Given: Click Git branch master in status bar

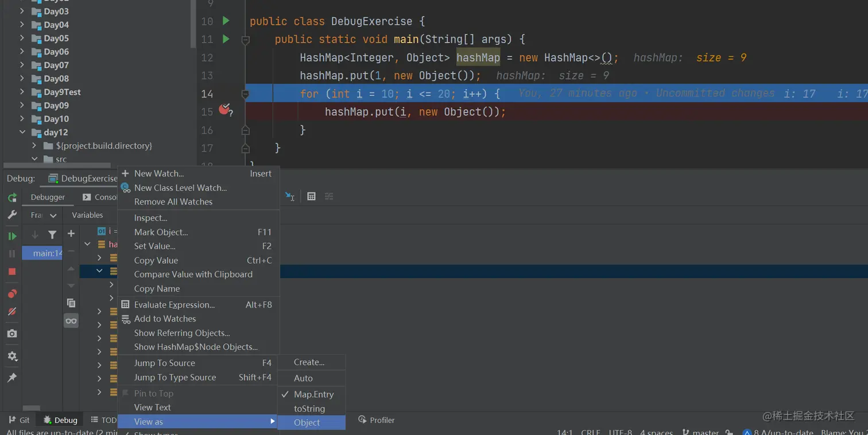Looking at the screenshot, I should click(700, 432).
